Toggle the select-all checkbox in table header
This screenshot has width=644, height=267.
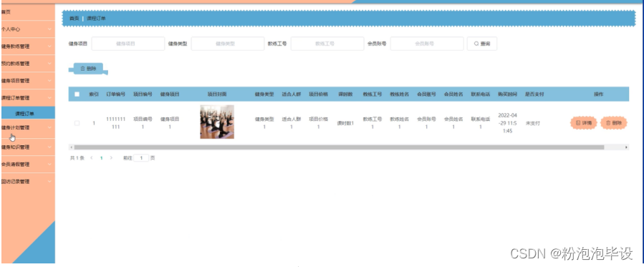point(77,94)
